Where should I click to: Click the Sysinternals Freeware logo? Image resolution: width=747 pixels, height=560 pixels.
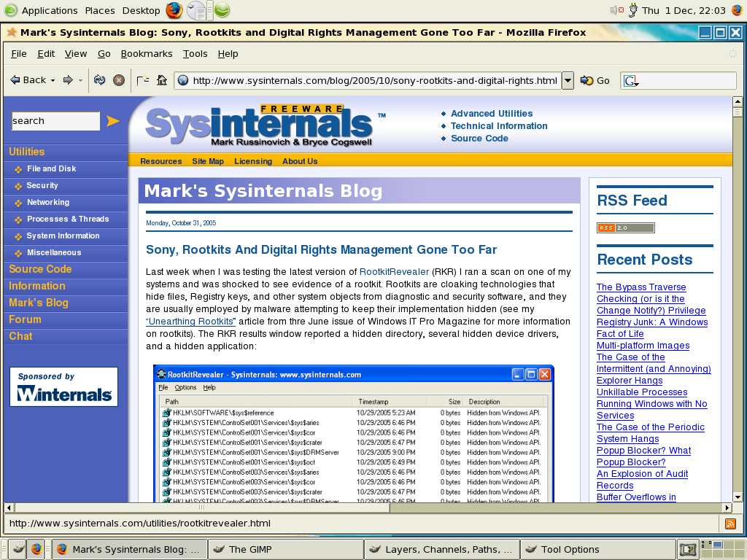click(x=260, y=125)
